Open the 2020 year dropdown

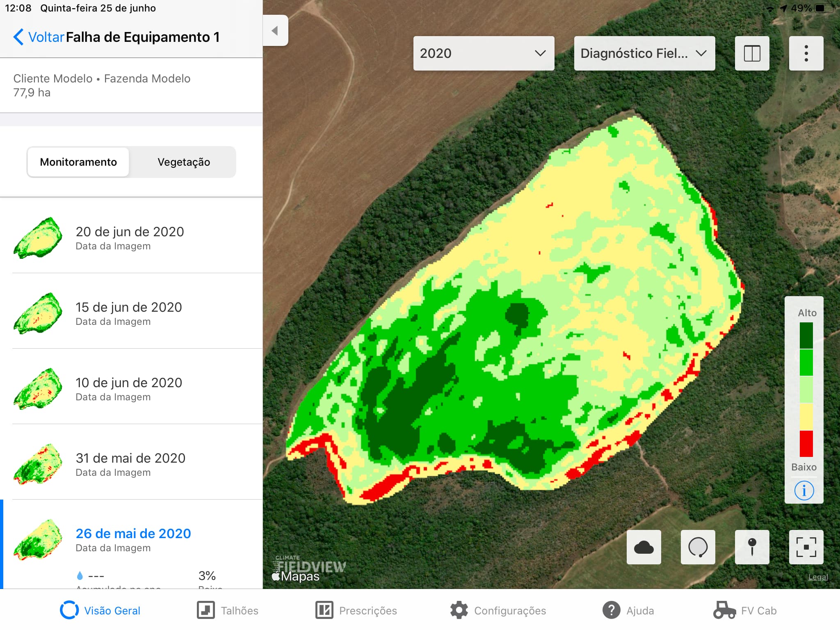[483, 53]
